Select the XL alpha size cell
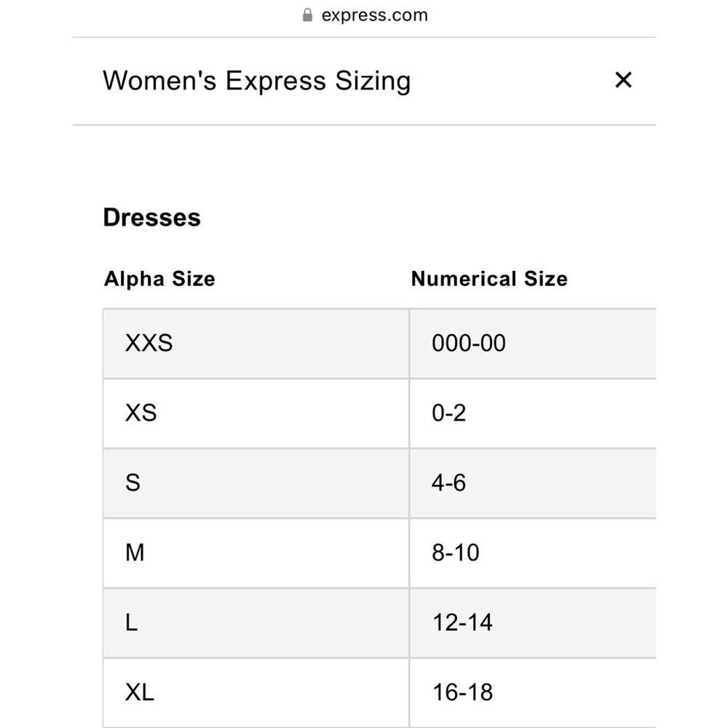 (x=256, y=693)
